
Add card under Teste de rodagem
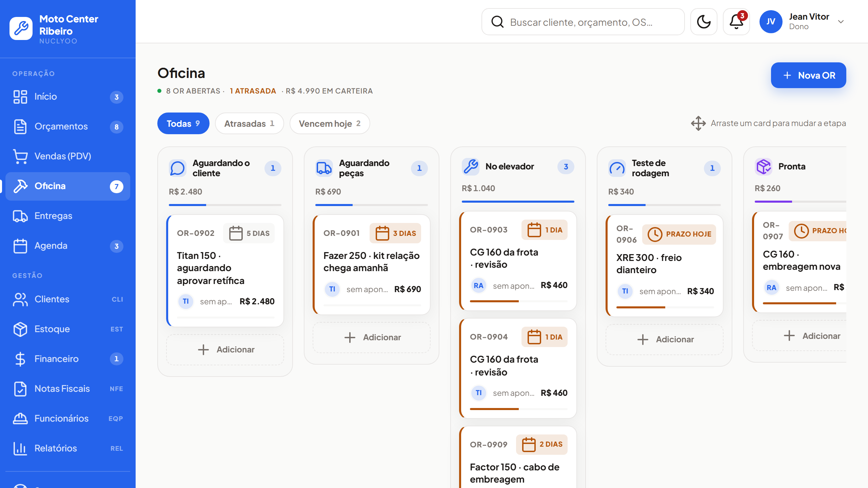pos(665,340)
